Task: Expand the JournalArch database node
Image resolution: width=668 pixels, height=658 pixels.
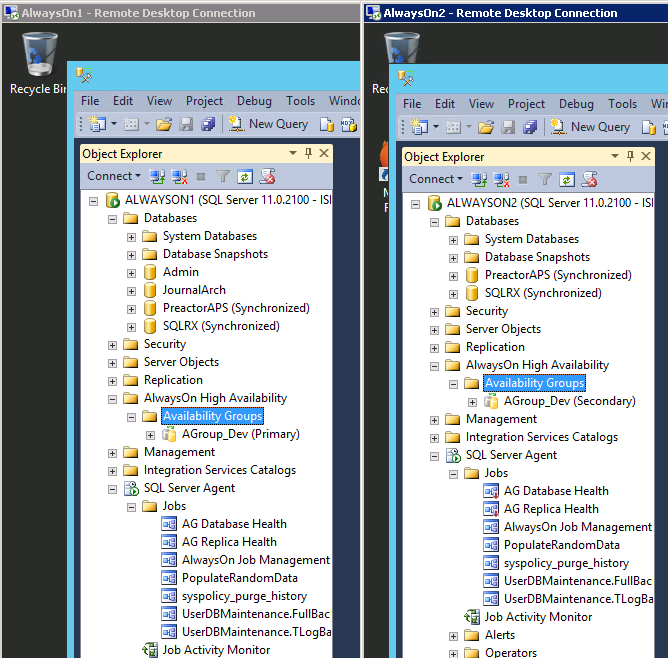Action: pyautogui.click(x=131, y=291)
